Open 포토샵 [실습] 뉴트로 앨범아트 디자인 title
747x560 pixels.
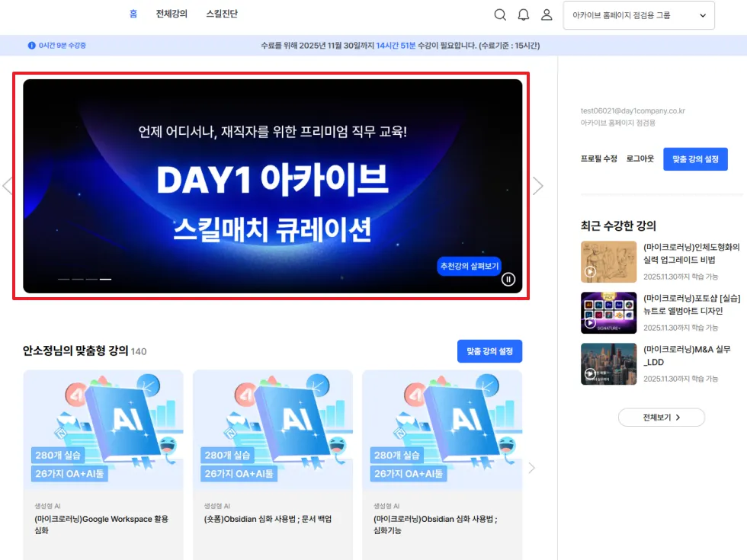[692, 304]
